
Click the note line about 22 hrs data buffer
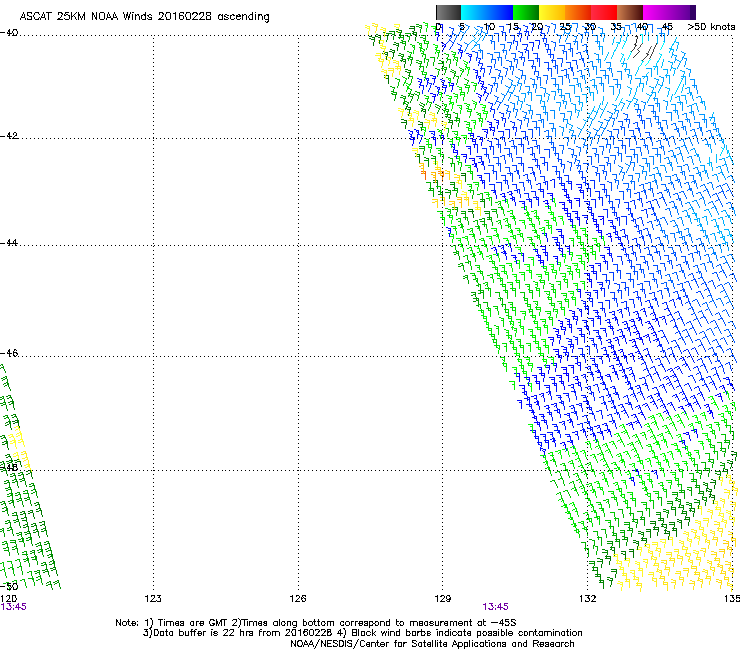(x=362, y=633)
